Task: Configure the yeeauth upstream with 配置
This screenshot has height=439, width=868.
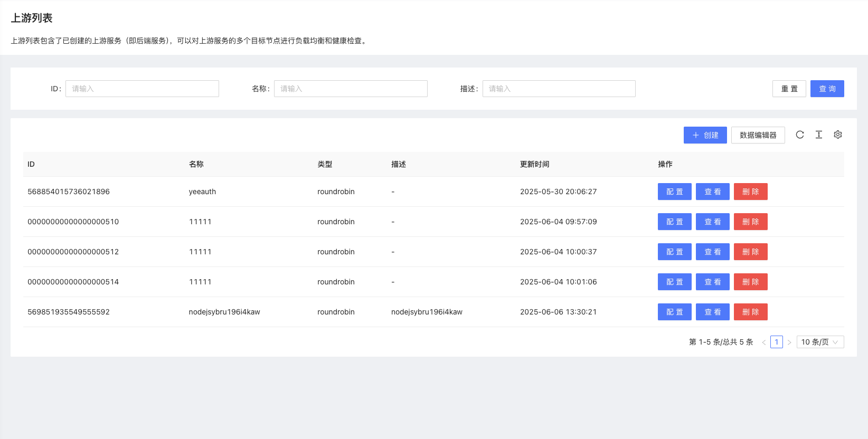Action: (x=674, y=192)
